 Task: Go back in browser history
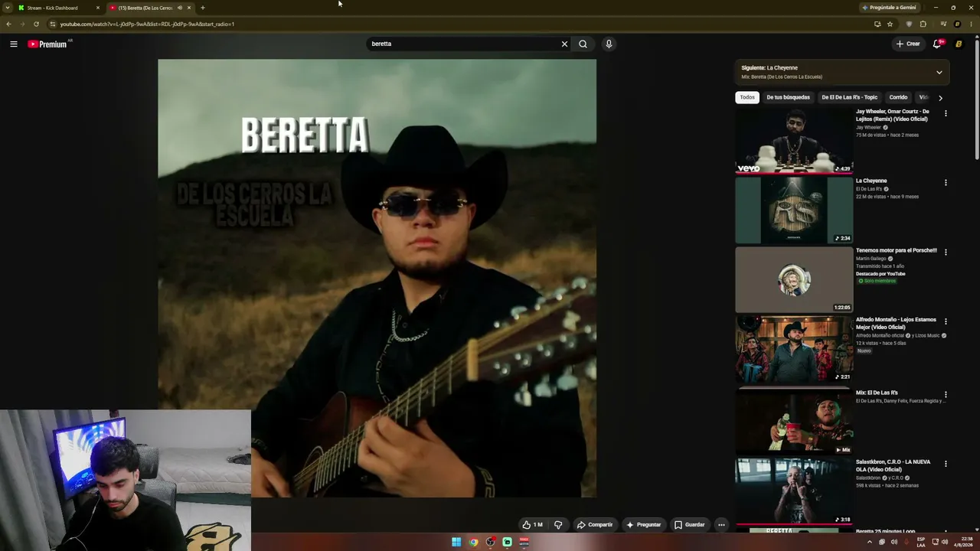pos(8,24)
